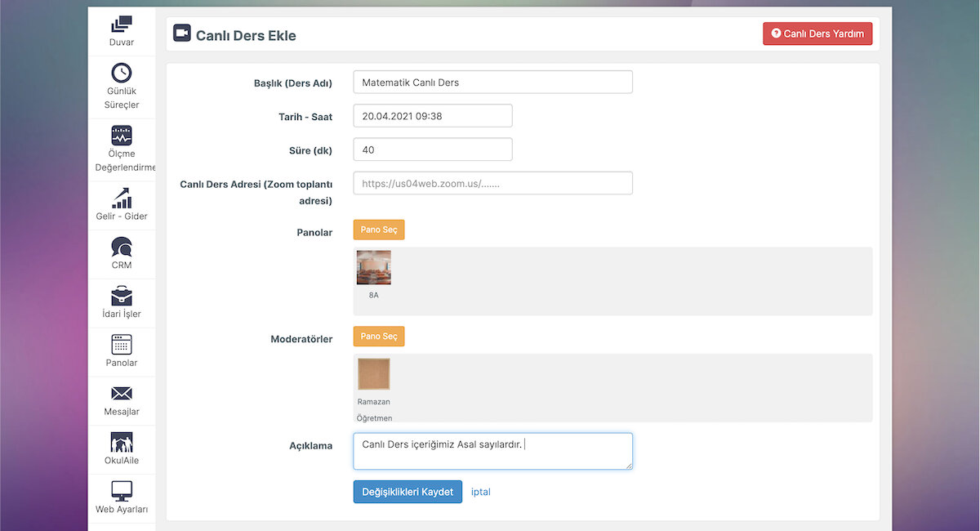This screenshot has width=980, height=531.
Task: Open Gelir - Gider chart icon
Action: [x=122, y=199]
